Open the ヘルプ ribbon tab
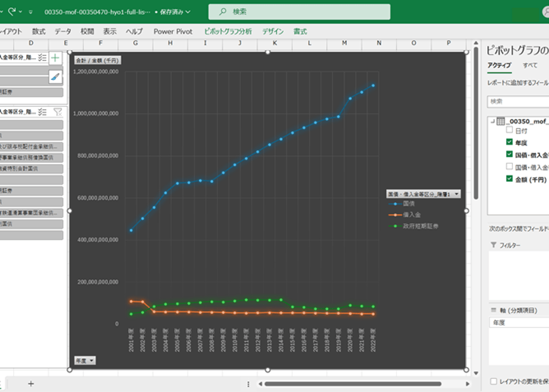 tap(134, 31)
